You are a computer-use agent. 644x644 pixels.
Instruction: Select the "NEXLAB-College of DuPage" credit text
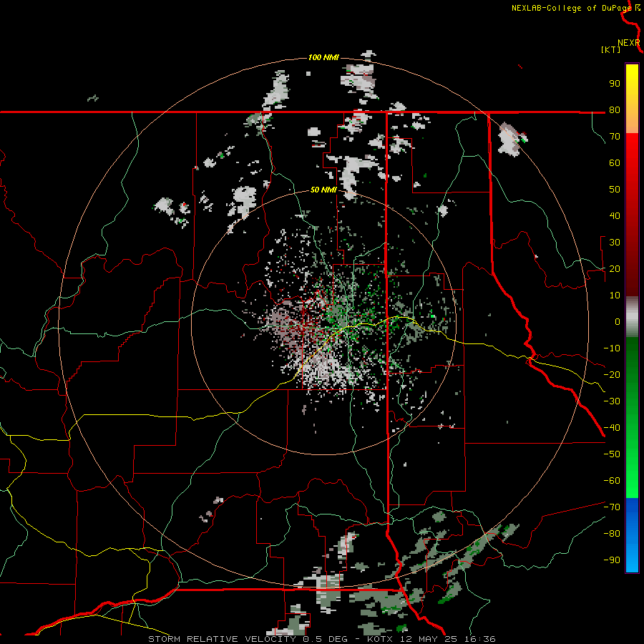pos(571,8)
